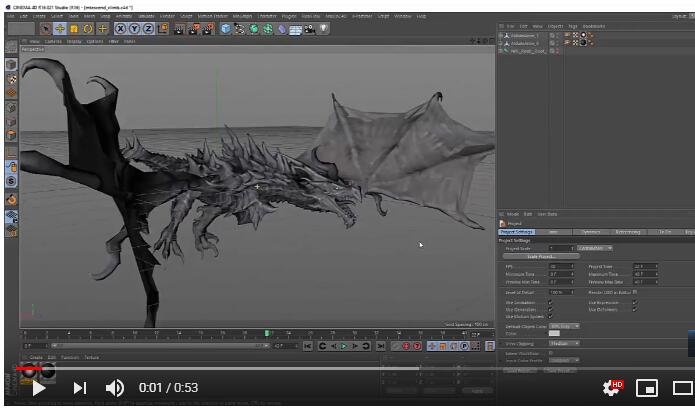Toggle the X axis lock
Viewport: 695px width, 412px height.
[120, 29]
